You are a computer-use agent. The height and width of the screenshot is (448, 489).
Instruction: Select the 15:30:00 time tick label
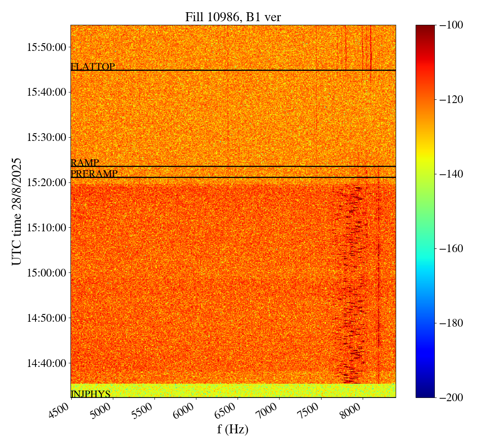coord(46,137)
